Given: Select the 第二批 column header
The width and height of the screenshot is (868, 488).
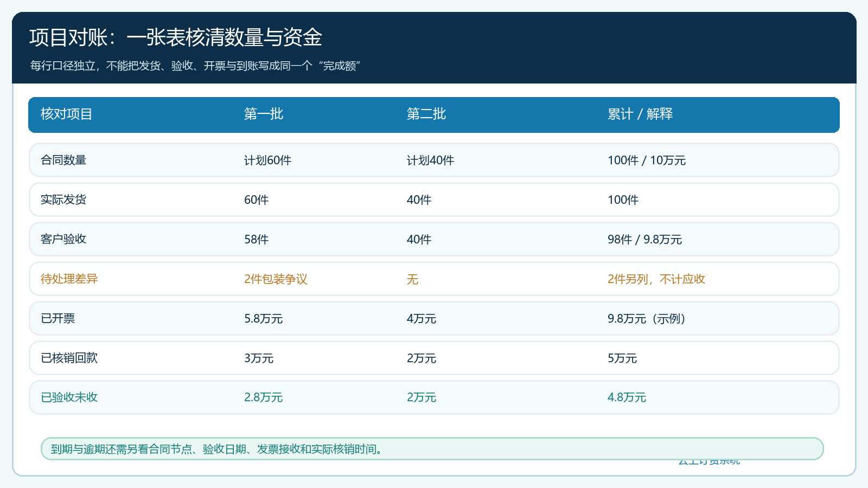Looking at the screenshot, I should pyautogui.click(x=426, y=114).
